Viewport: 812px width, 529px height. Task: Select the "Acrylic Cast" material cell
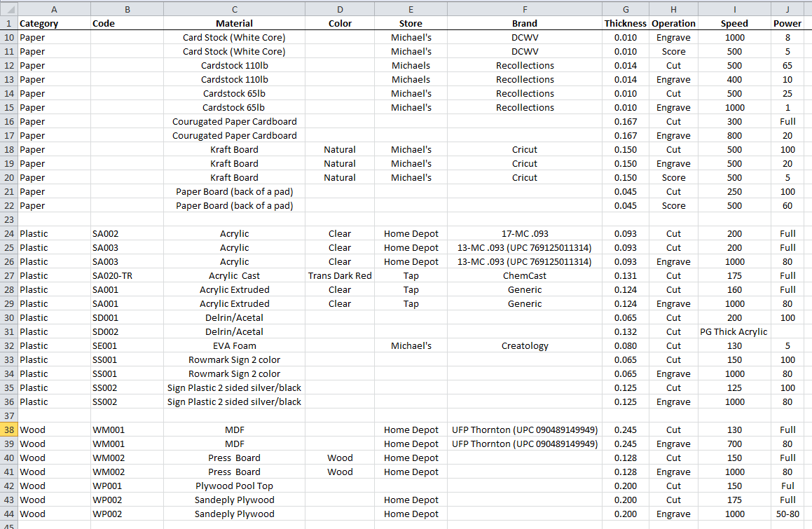pyautogui.click(x=235, y=276)
